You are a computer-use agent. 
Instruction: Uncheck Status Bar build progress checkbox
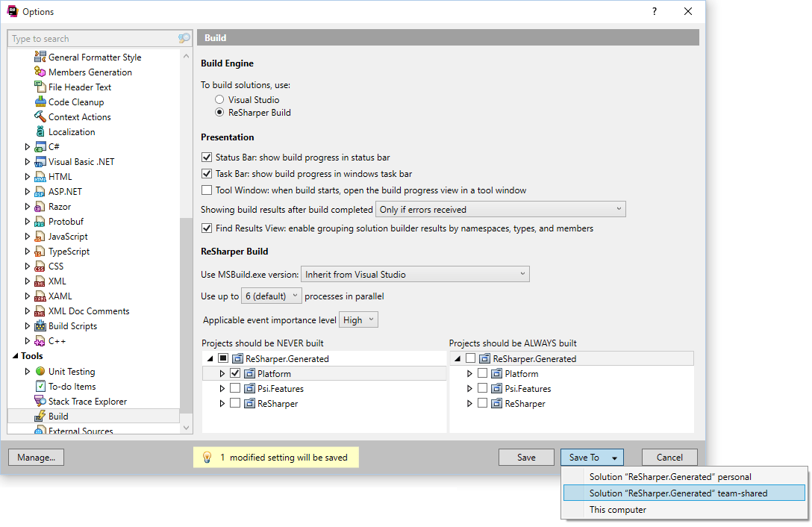[207, 158]
